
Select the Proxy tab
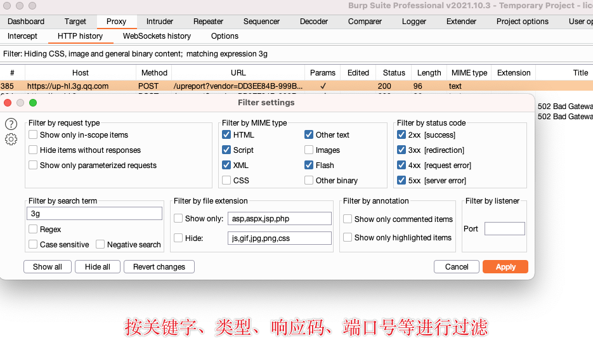[117, 22]
